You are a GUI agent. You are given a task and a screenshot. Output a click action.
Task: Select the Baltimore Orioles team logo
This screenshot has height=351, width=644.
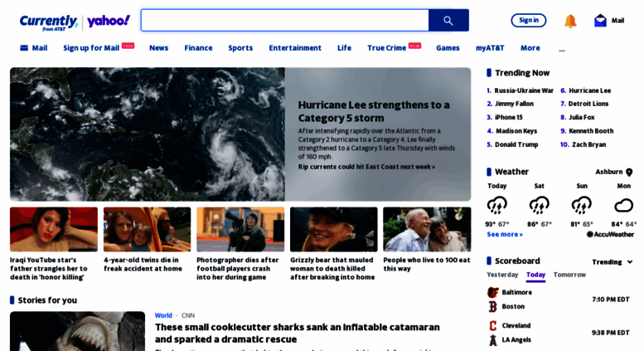[493, 292]
